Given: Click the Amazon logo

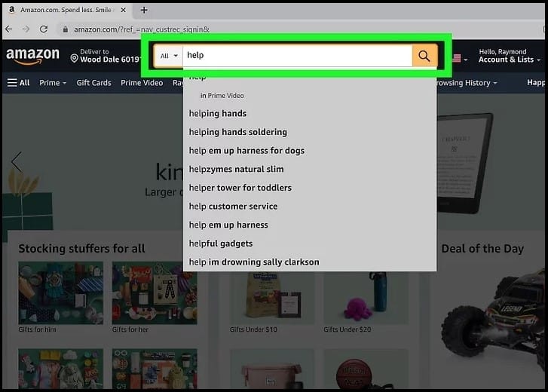Looking at the screenshot, I should tap(33, 56).
